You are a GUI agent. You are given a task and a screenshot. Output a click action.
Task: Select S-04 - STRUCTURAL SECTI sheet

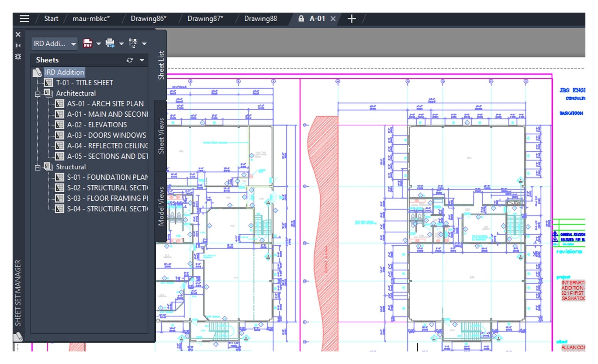pos(107,209)
